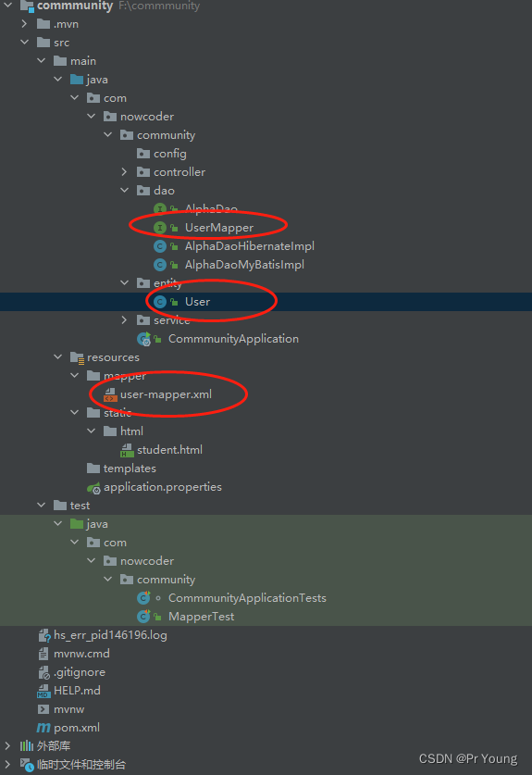Click the UserMapper interface icon
532x775 pixels.
click(x=159, y=228)
